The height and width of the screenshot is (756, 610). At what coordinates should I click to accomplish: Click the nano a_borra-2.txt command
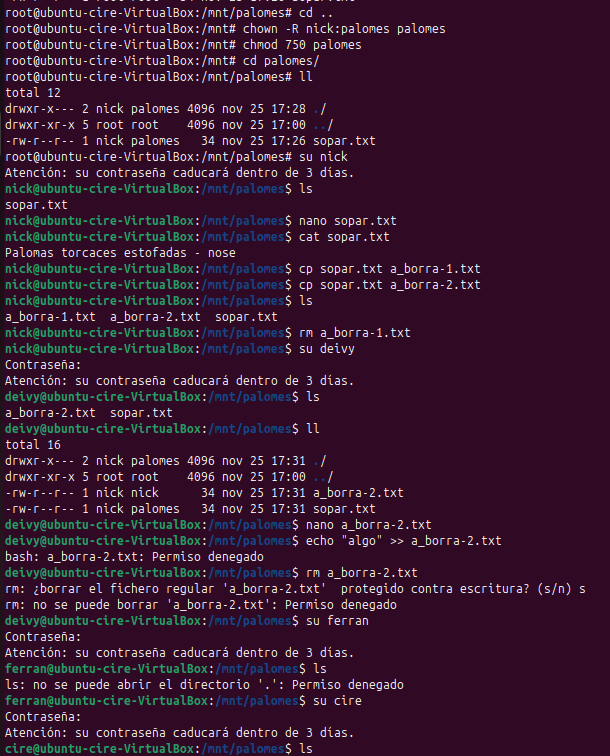(367, 525)
